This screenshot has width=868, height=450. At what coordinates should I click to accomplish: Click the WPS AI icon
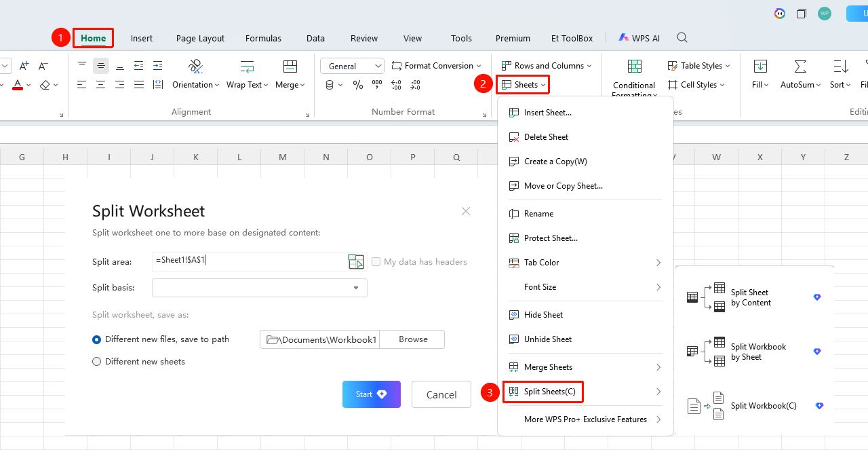(624, 38)
